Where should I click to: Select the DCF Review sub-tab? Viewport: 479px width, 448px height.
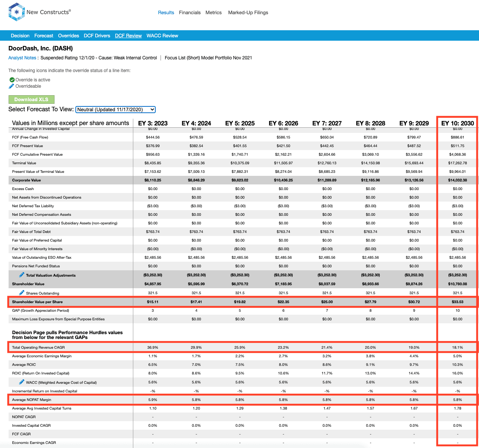pos(128,36)
